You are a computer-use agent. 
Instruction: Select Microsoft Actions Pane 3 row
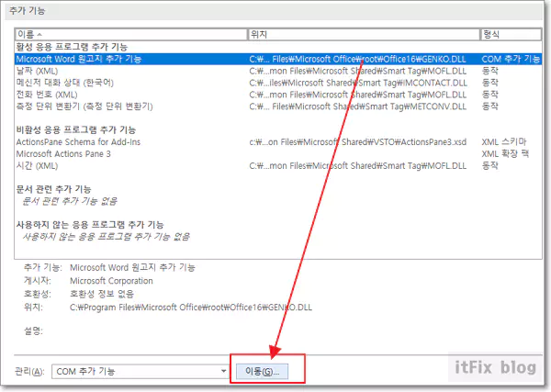pyautogui.click(x=278, y=154)
